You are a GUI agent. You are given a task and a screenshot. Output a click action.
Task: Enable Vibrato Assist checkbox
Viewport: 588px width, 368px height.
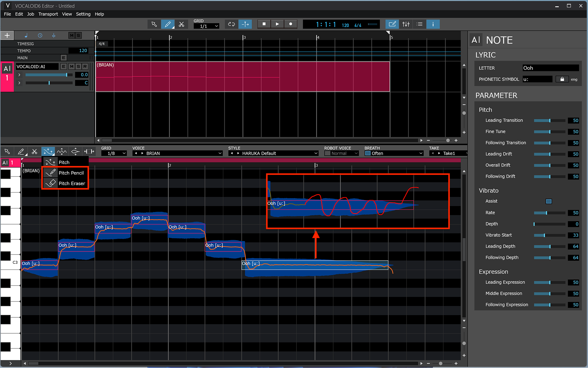[x=548, y=201]
